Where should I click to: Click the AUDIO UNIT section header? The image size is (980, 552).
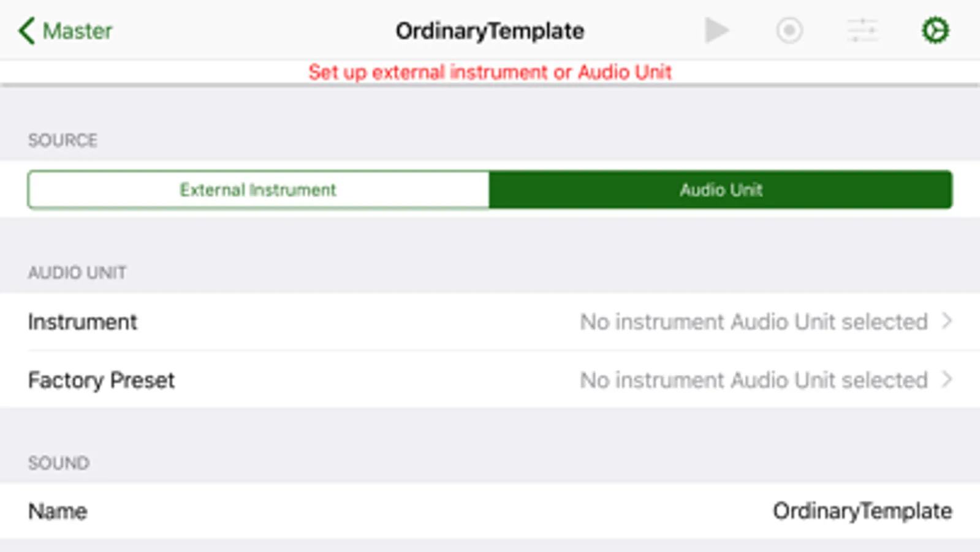(x=77, y=273)
